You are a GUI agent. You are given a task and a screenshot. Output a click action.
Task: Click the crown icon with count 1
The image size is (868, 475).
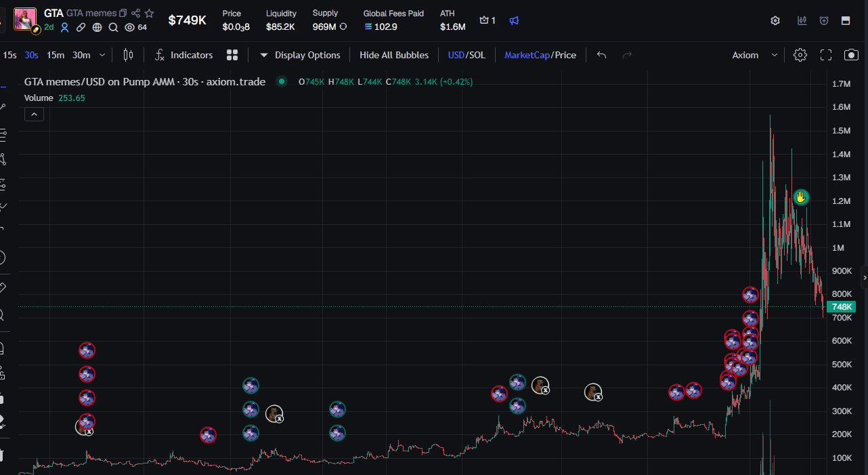487,20
